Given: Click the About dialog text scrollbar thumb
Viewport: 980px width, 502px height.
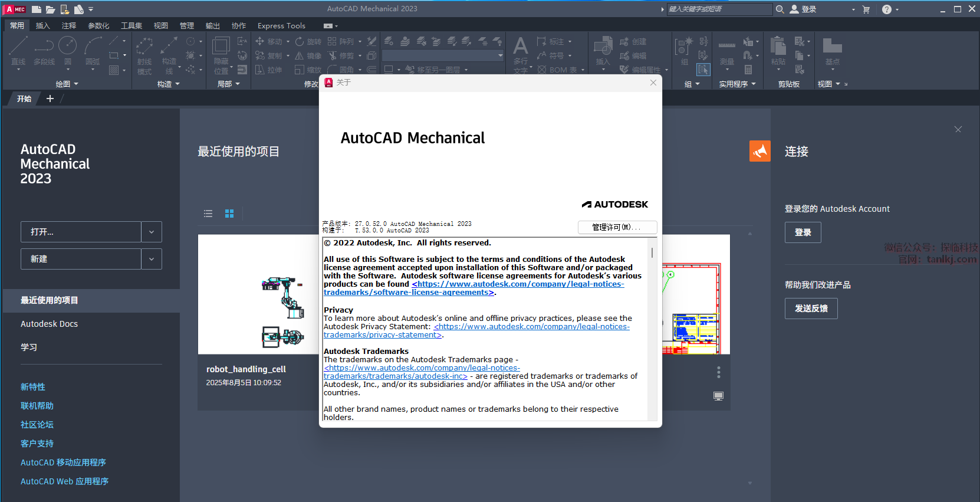Looking at the screenshot, I should pyautogui.click(x=652, y=252).
